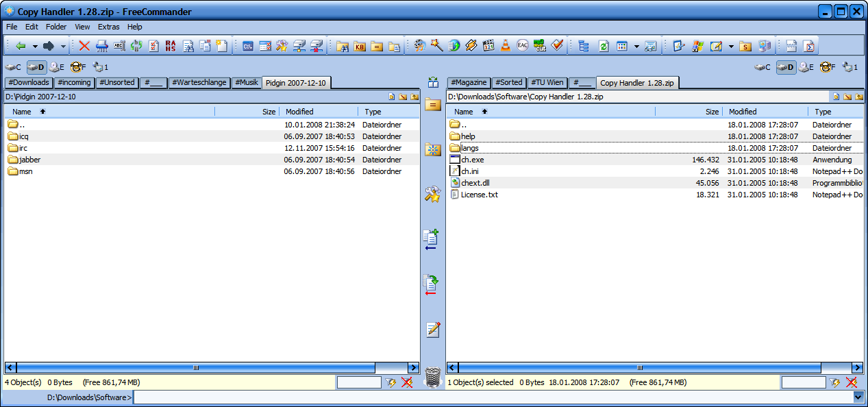Switch to the #Downloads tab
868x407 pixels.
pyautogui.click(x=29, y=82)
